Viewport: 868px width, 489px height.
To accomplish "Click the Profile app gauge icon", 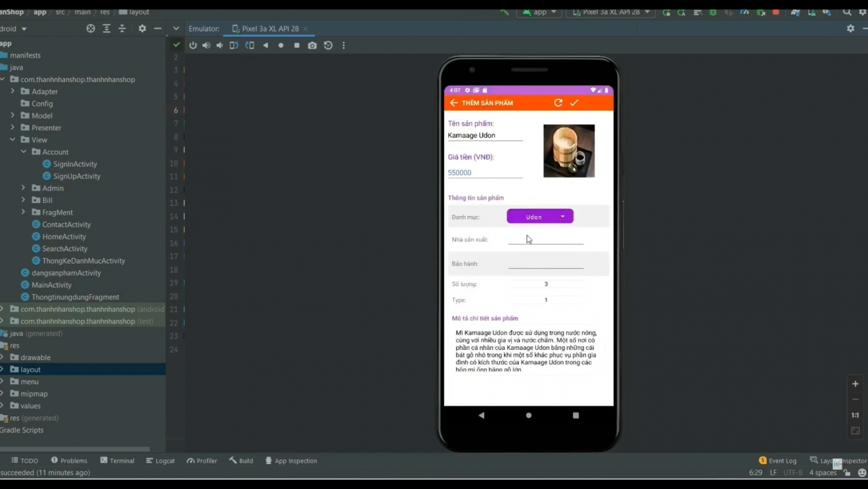I will tap(745, 12).
